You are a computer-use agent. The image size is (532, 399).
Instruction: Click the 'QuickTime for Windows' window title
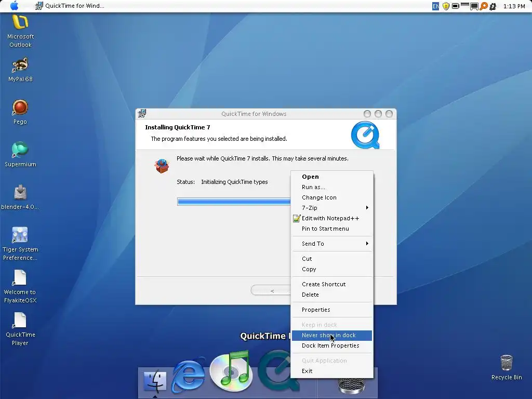pyautogui.click(x=254, y=114)
